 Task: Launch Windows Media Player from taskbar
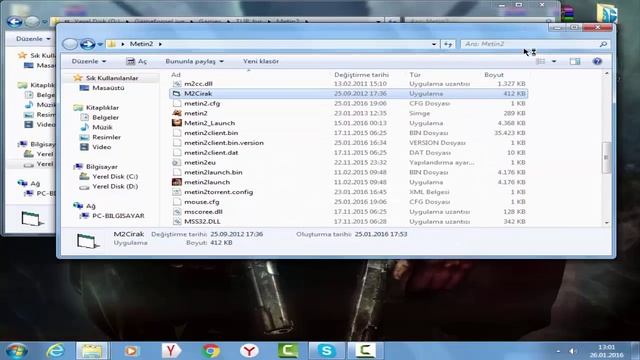tap(131, 351)
